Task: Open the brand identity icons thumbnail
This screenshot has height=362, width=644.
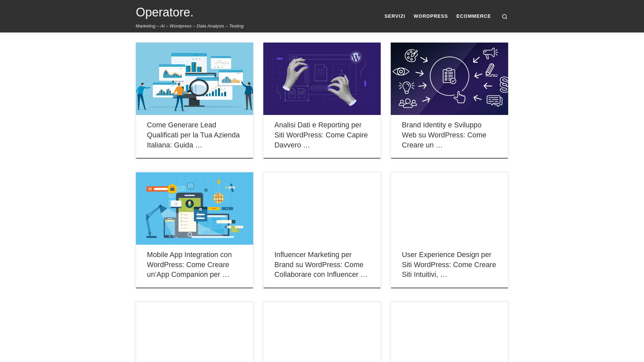Action: pos(449,79)
